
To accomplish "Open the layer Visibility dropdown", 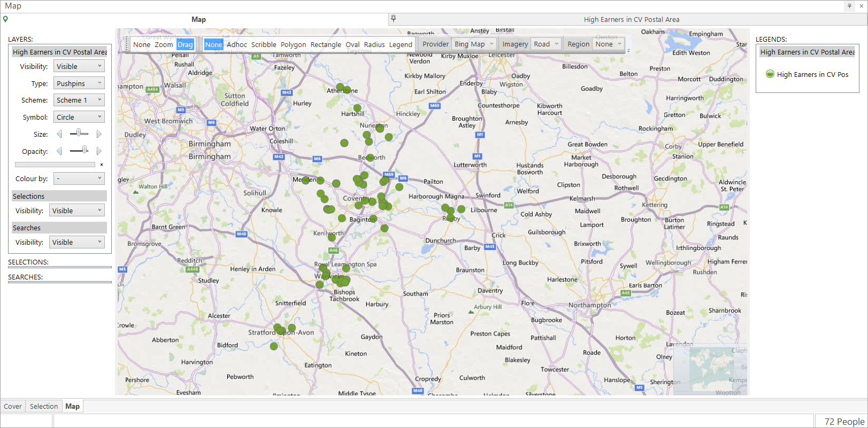I will coord(79,66).
